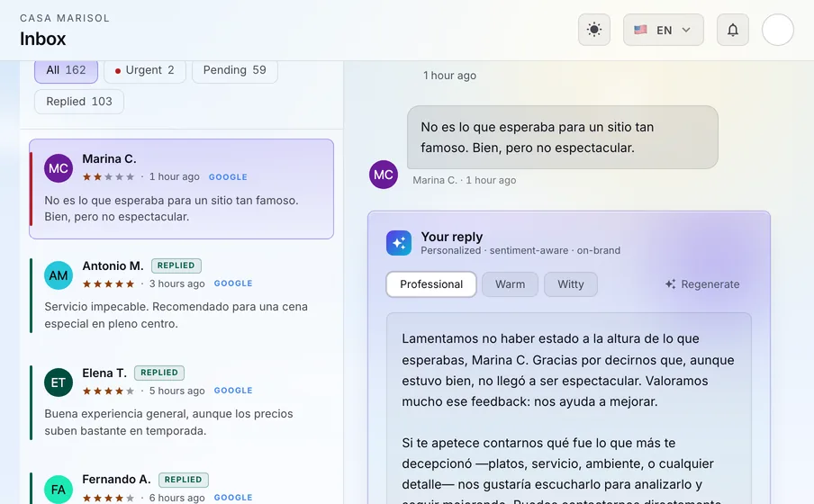Open Elena T. review

click(181, 402)
